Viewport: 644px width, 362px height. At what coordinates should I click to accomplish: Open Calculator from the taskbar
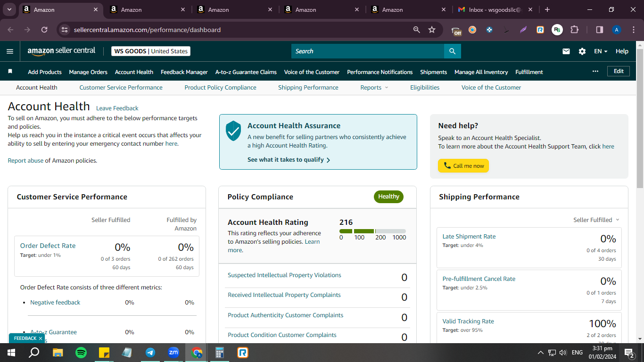220,352
